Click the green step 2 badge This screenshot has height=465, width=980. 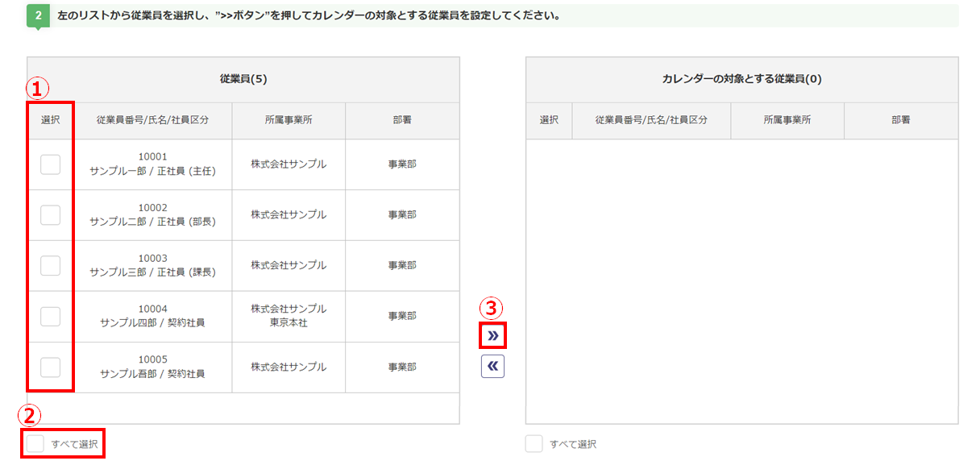tap(38, 15)
